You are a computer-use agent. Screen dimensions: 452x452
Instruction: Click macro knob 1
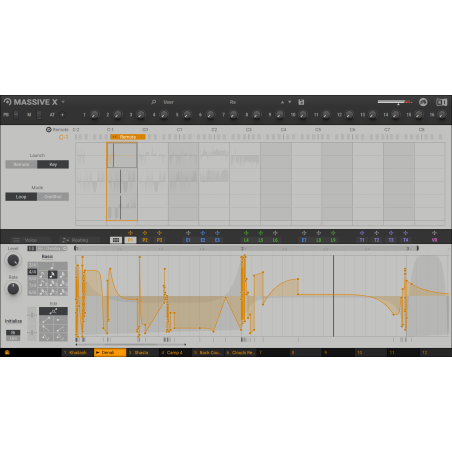pos(95,115)
